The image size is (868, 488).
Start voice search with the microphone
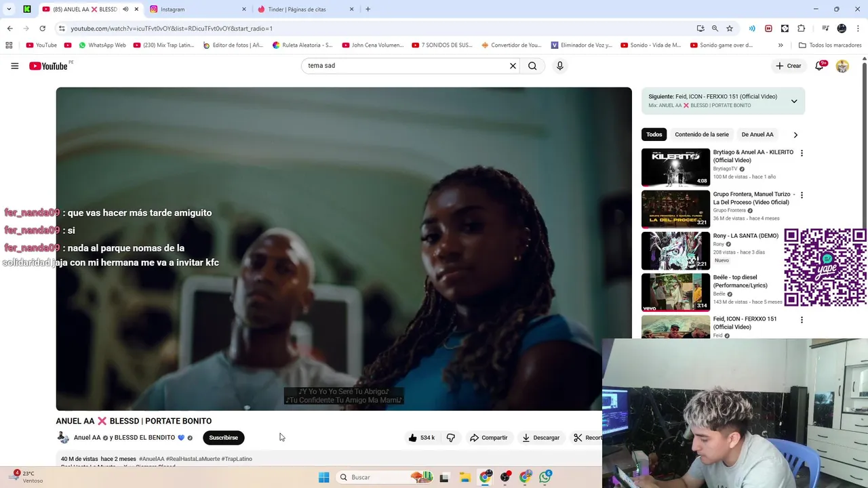559,66
